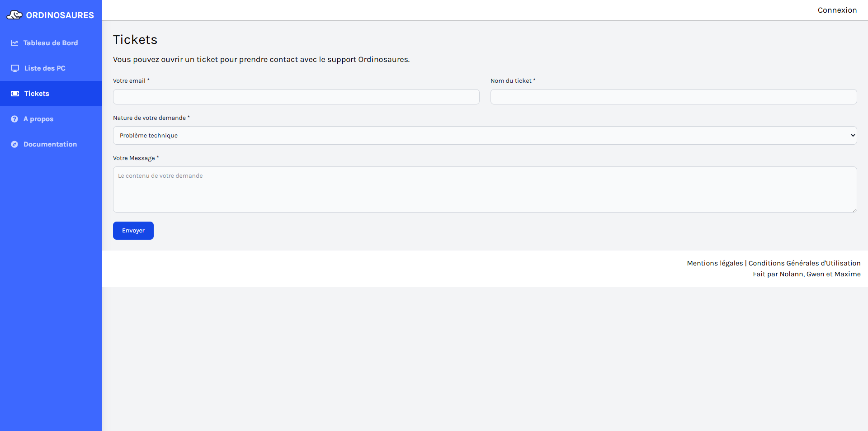Click the compass icon beside Documentation
Image resolution: width=868 pixels, height=431 pixels.
pos(14,144)
